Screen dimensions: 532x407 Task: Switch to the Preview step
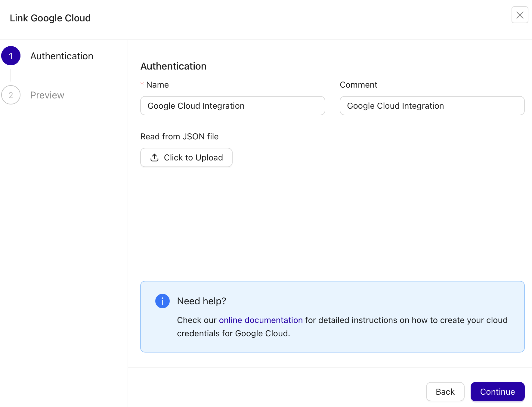pyautogui.click(x=47, y=95)
